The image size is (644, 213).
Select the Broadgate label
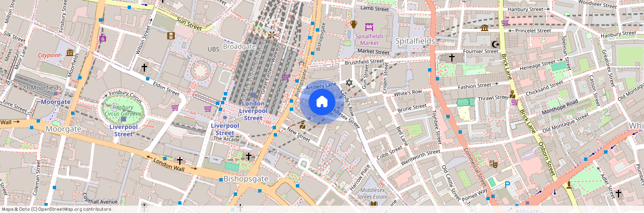pyautogui.click(x=239, y=47)
